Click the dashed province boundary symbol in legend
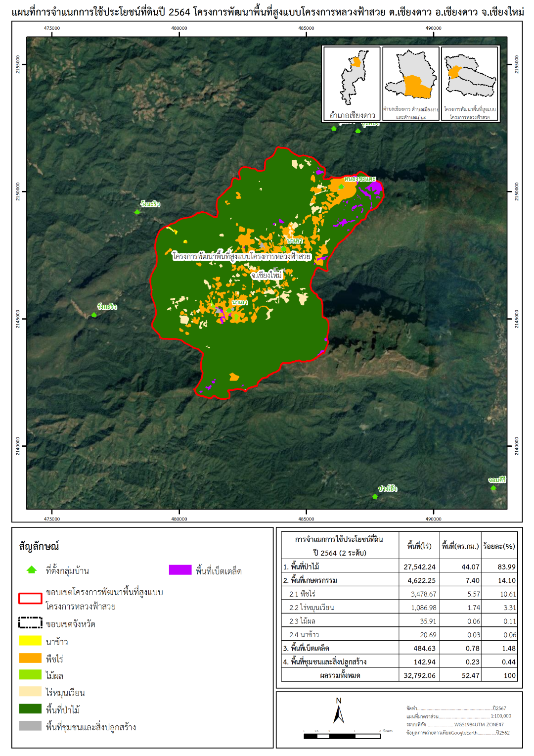 pyautogui.click(x=30, y=622)
